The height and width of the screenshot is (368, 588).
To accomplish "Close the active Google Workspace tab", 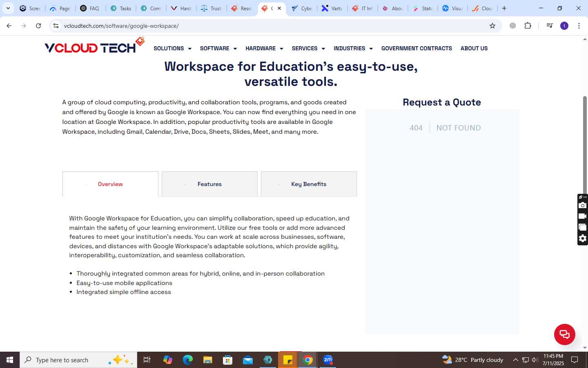I will click(279, 8).
